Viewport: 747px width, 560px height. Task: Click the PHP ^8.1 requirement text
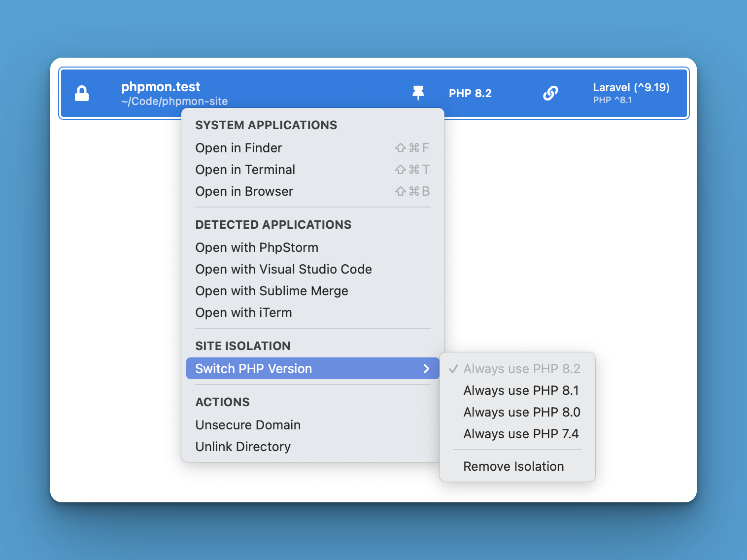point(612,100)
